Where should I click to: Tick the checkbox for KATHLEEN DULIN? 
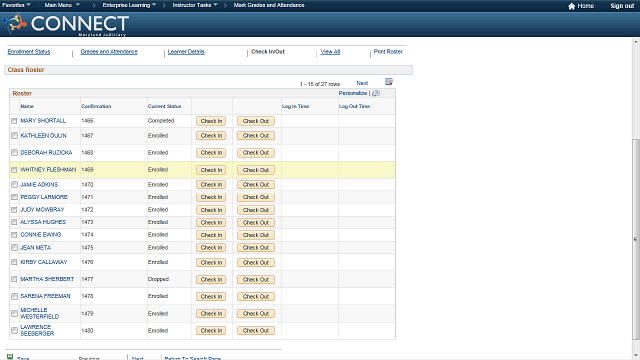click(x=14, y=136)
